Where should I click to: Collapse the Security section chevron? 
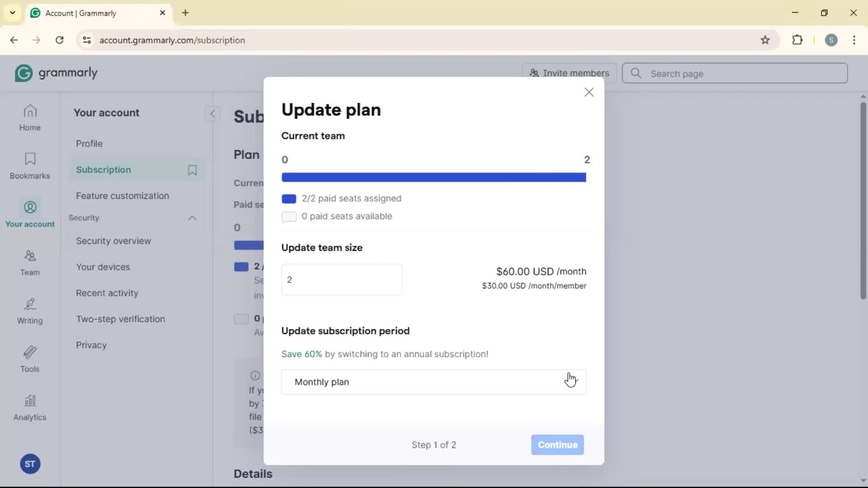coord(192,218)
